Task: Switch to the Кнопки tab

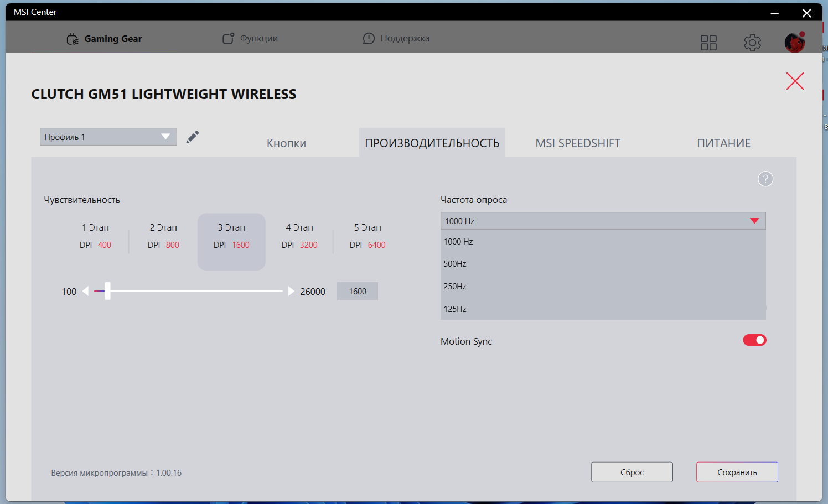Action: click(x=286, y=143)
